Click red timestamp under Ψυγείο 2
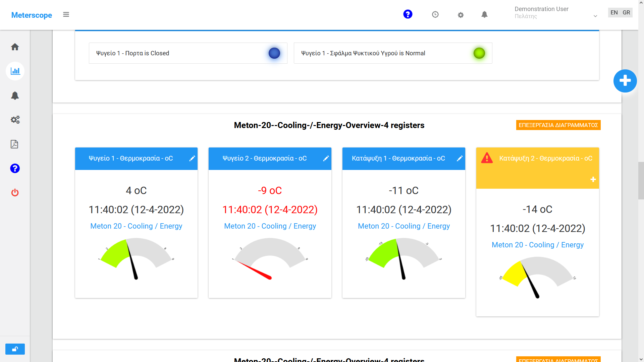 click(x=270, y=210)
